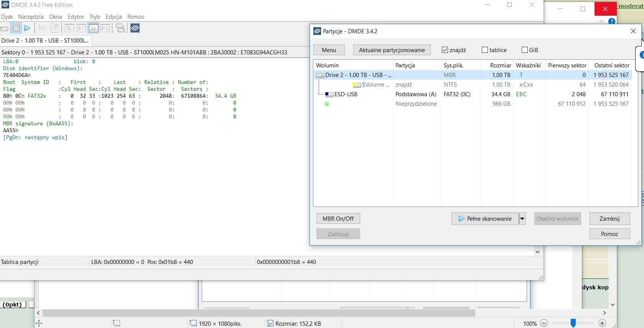Click the image dimensions icon
This screenshot has height=328, width=644.
tap(193, 323)
